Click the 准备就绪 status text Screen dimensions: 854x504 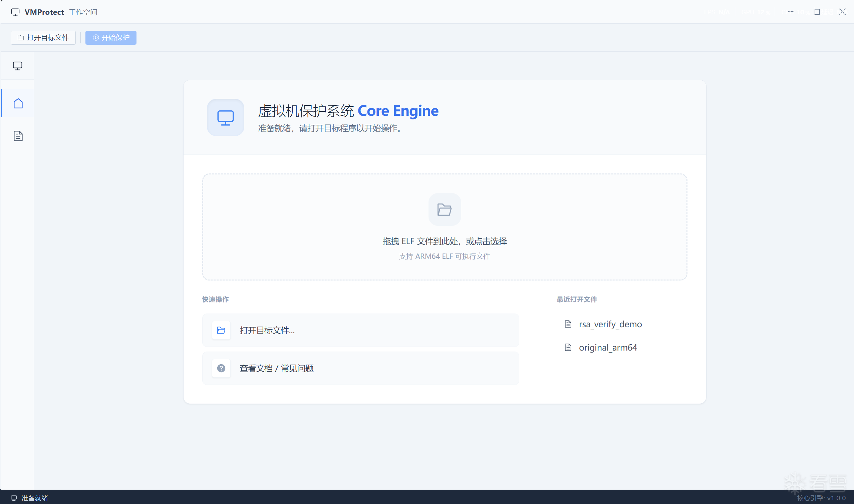coord(35,498)
